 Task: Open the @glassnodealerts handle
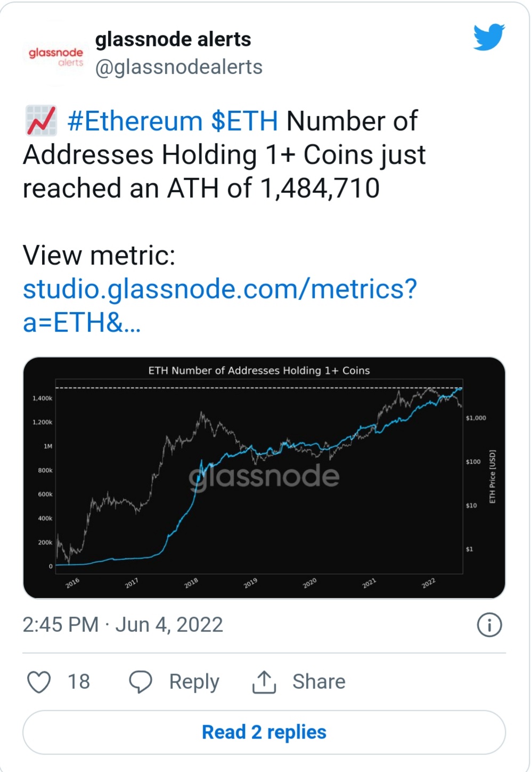[179, 68]
